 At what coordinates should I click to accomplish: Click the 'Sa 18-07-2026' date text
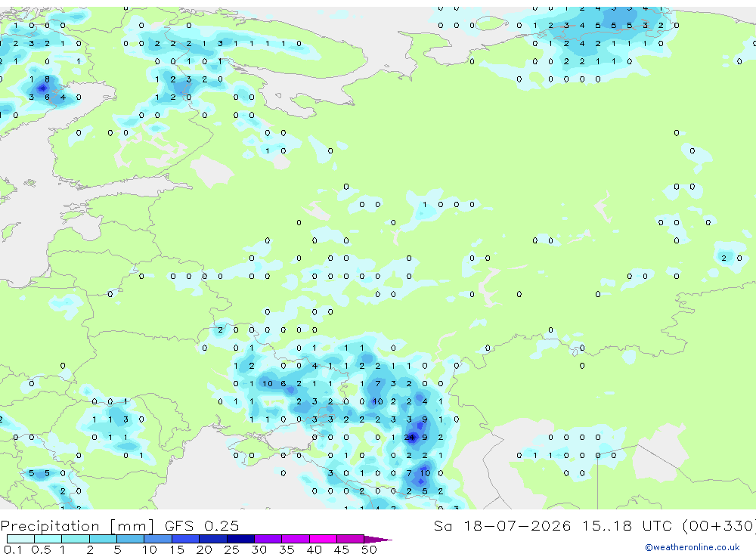(x=502, y=525)
